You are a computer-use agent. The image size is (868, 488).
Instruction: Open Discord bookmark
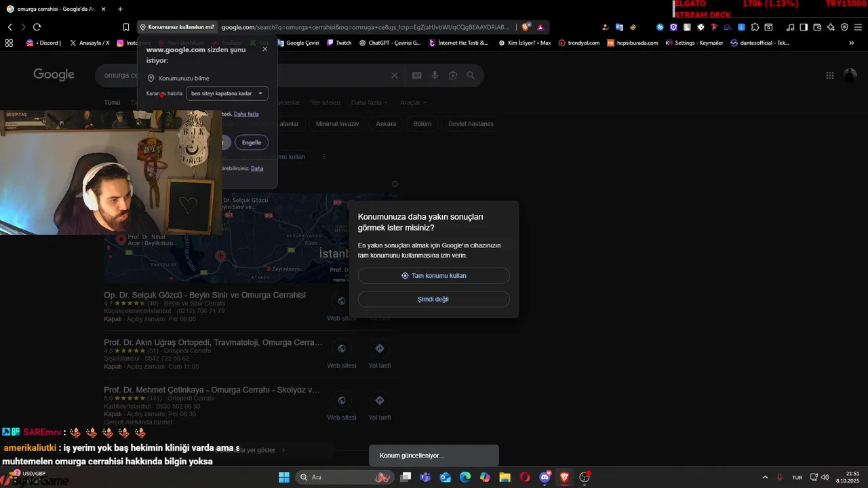pyautogui.click(x=44, y=43)
